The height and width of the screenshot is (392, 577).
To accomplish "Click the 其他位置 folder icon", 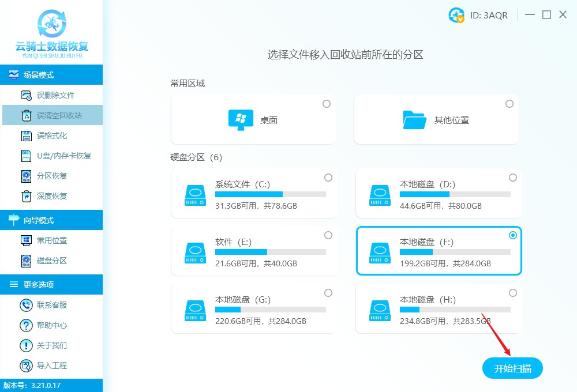I will pos(414,120).
